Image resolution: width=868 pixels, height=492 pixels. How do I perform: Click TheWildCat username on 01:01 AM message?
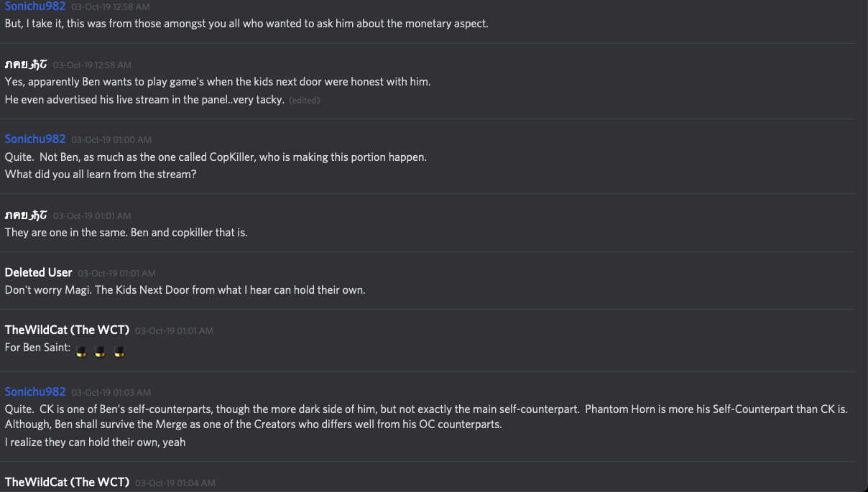67,330
